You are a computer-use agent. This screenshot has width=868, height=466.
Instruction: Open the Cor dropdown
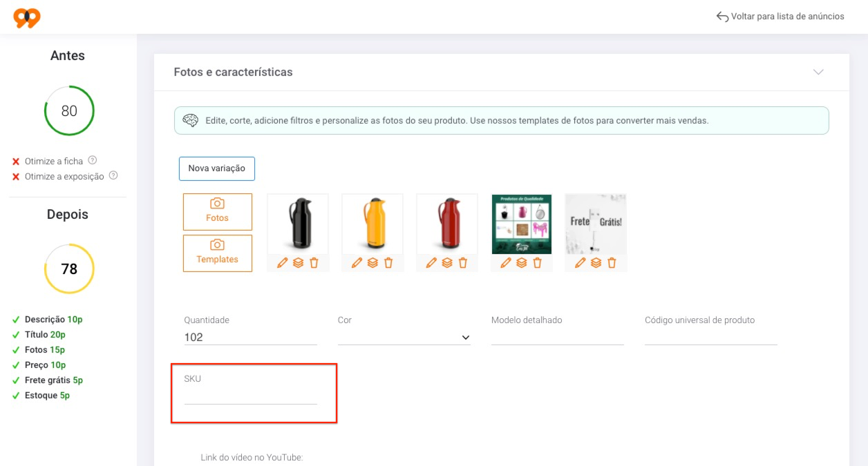click(404, 337)
